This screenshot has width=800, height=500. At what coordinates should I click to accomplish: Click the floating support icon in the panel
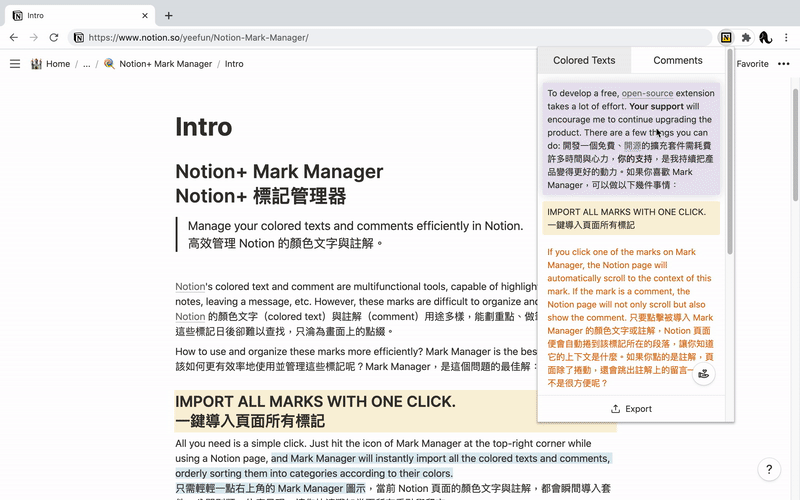[x=704, y=374]
